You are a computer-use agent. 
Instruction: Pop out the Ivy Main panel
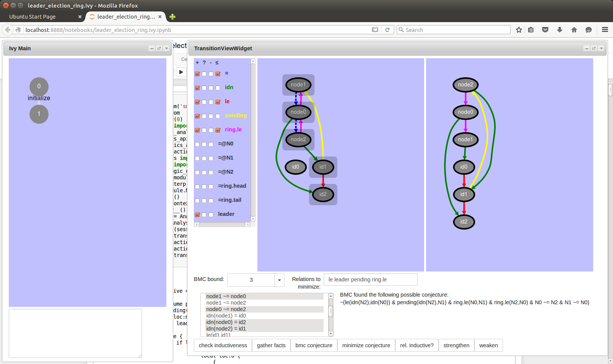coord(159,48)
